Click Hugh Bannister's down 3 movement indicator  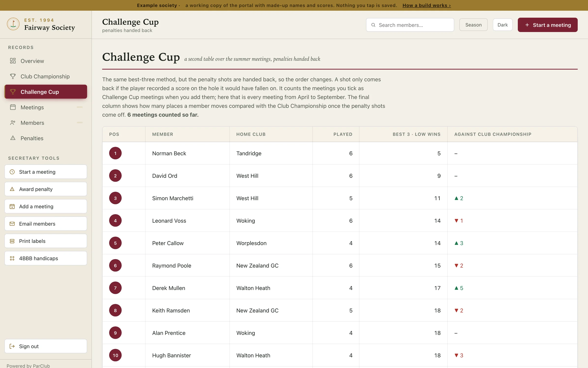(x=459, y=355)
